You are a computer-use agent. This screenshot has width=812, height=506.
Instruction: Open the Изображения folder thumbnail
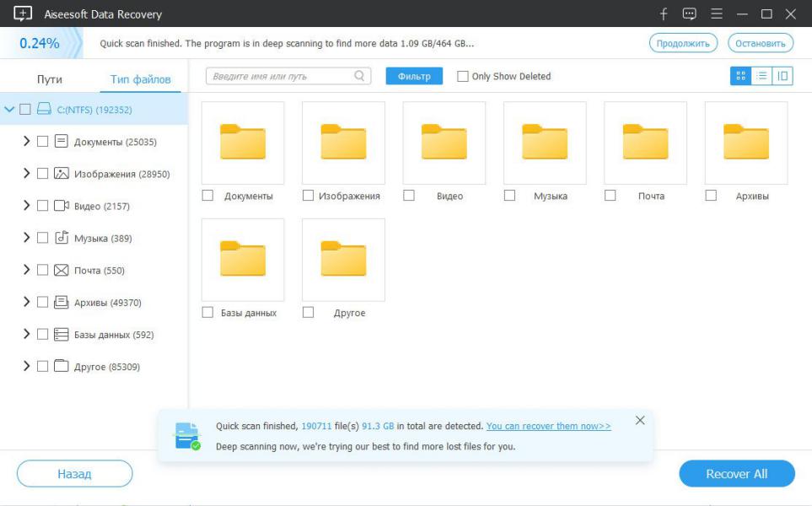click(343, 143)
